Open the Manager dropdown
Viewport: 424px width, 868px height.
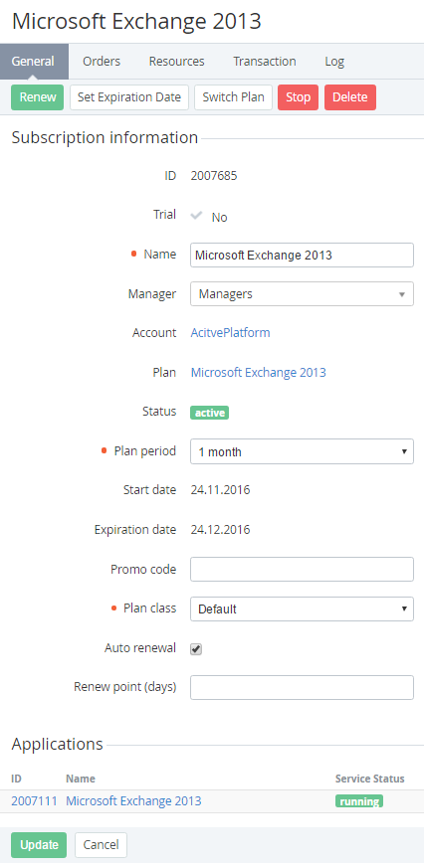pyautogui.click(x=302, y=294)
